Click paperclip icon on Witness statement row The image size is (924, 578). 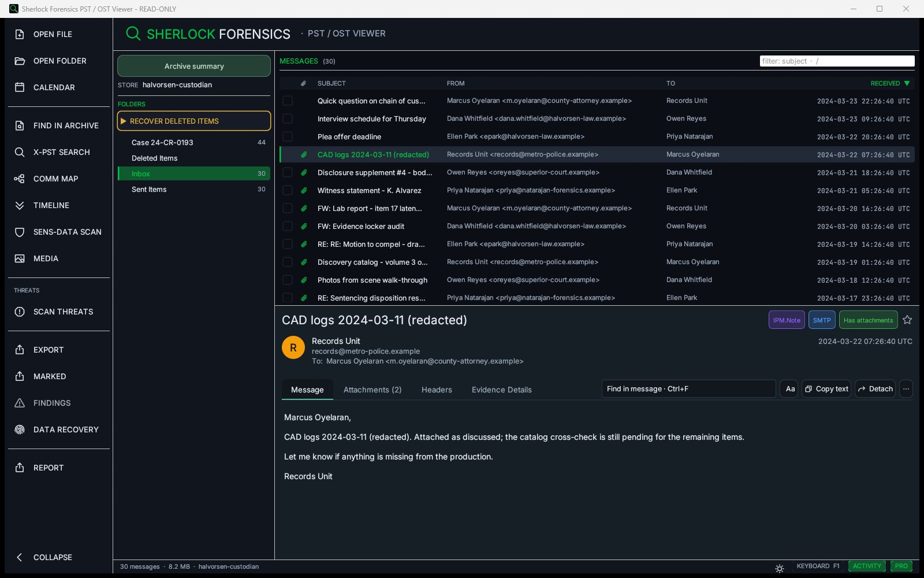click(x=304, y=190)
